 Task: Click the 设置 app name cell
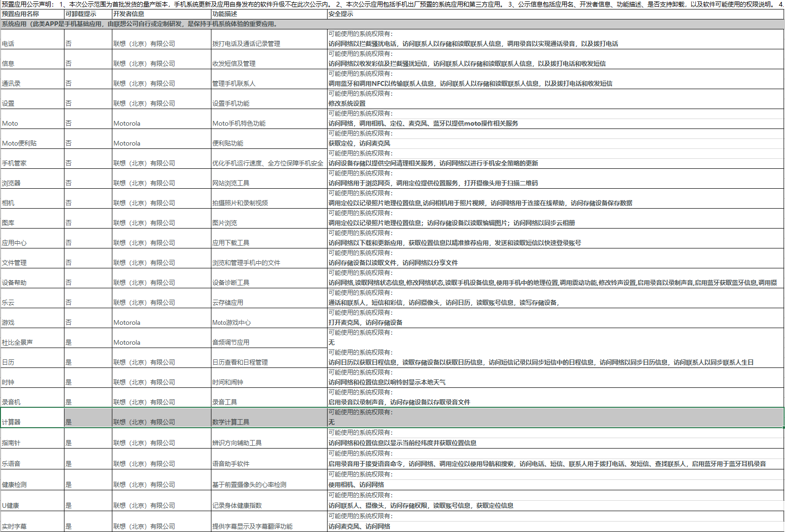pos(32,99)
